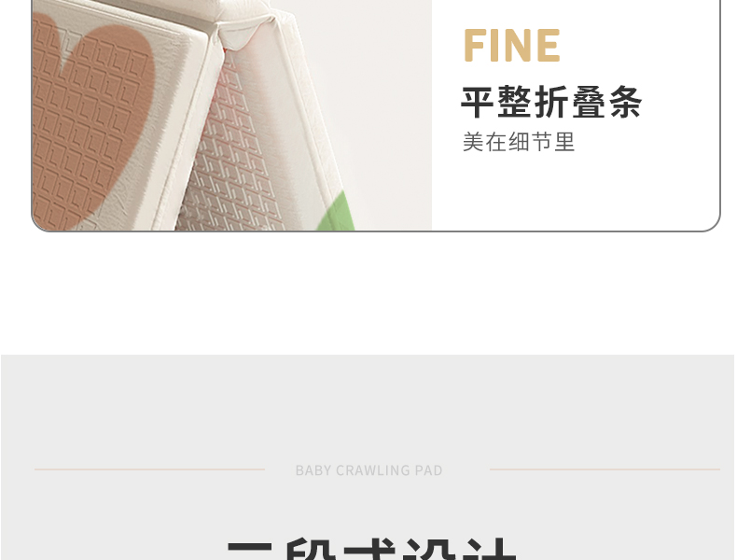
Task: Click the gold FINE heading
Action: tap(511, 45)
